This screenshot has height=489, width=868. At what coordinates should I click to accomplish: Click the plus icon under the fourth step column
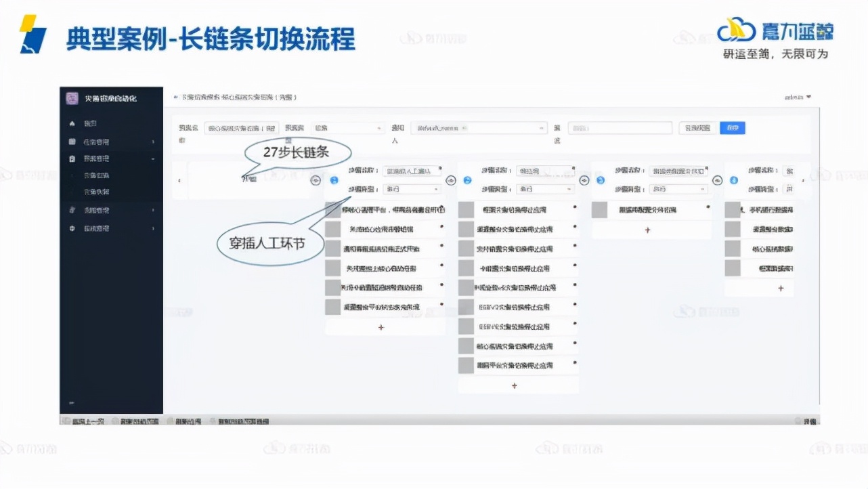click(781, 288)
